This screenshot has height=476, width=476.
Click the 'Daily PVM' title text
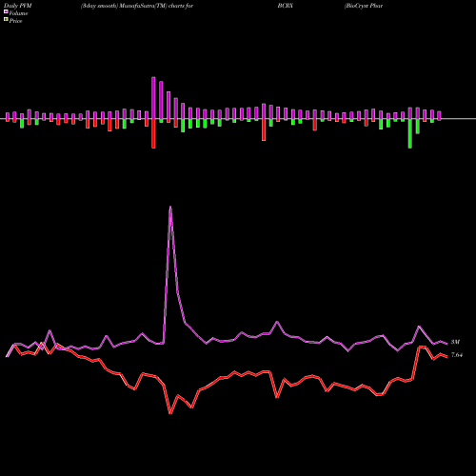pos(18,6)
